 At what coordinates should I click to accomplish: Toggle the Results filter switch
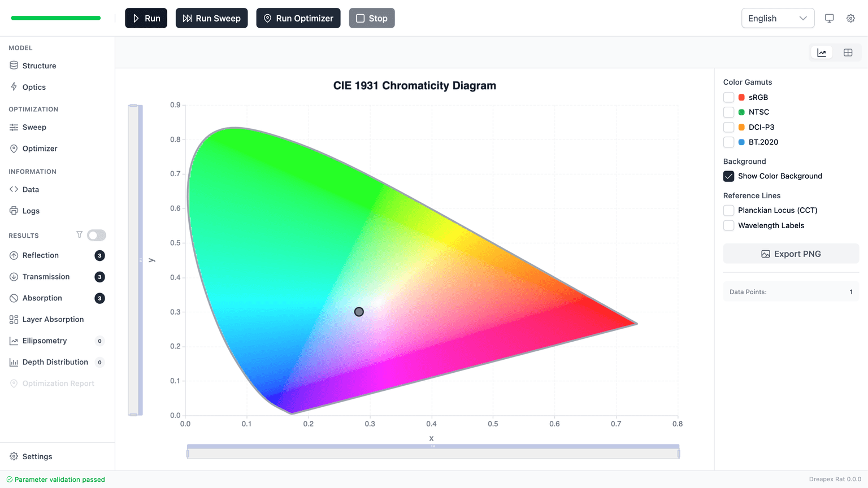click(97, 235)
